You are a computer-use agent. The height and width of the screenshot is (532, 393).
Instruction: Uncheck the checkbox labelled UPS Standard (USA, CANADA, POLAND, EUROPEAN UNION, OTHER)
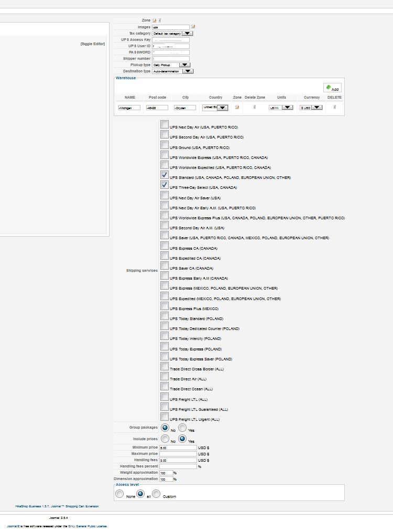point(165,175)
